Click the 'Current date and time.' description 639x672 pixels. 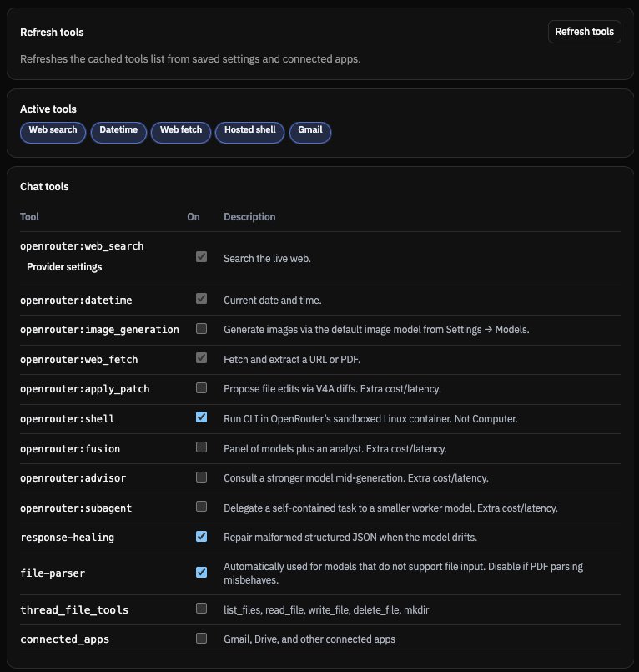(273, 300)
